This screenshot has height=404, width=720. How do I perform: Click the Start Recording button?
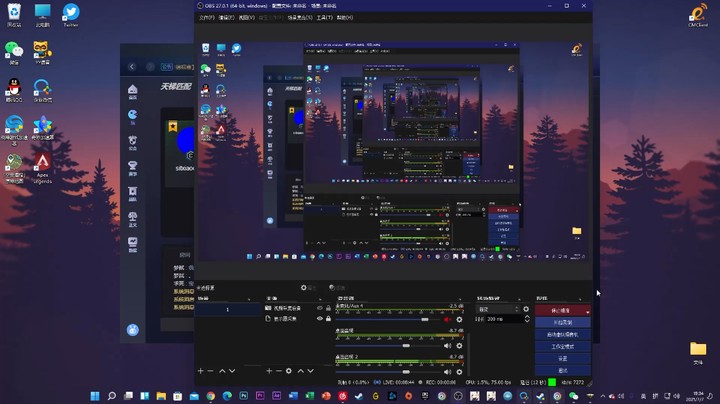tap(562, 323)
